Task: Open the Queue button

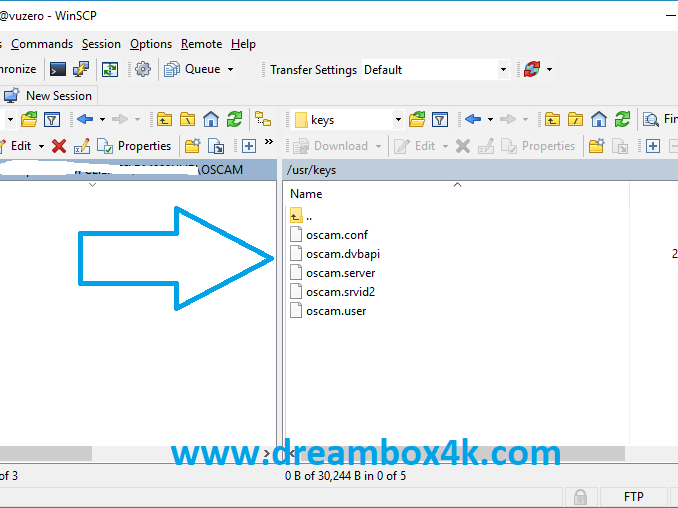Action: click(192, 69)
